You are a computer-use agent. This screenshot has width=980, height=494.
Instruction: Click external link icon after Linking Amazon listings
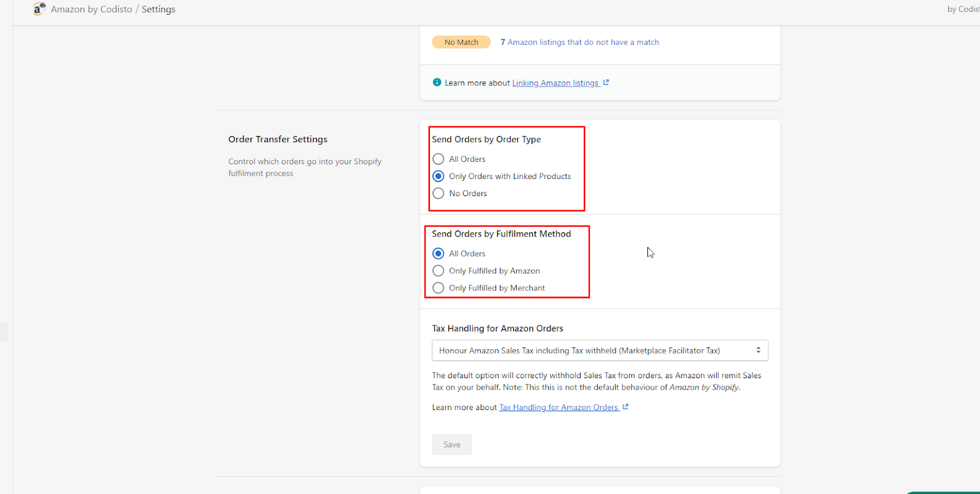606,82
